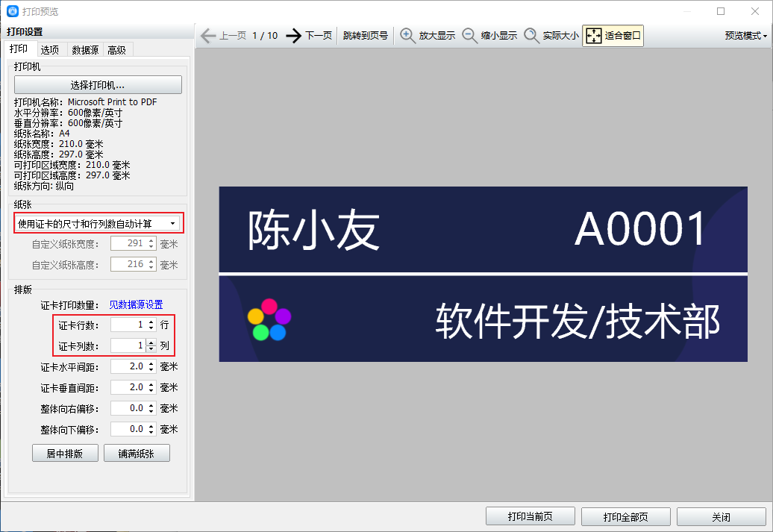The image size is (773, 532).
Task: Switch to the 数据源 tab
Action: click(84, 50)
